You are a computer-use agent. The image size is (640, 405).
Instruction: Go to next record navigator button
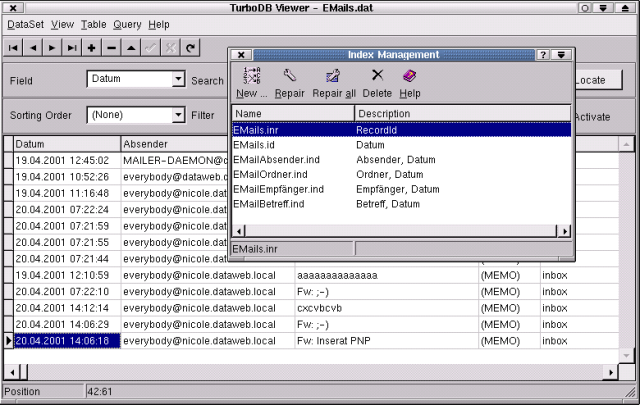pyautogui.click(x=52, y=48)
